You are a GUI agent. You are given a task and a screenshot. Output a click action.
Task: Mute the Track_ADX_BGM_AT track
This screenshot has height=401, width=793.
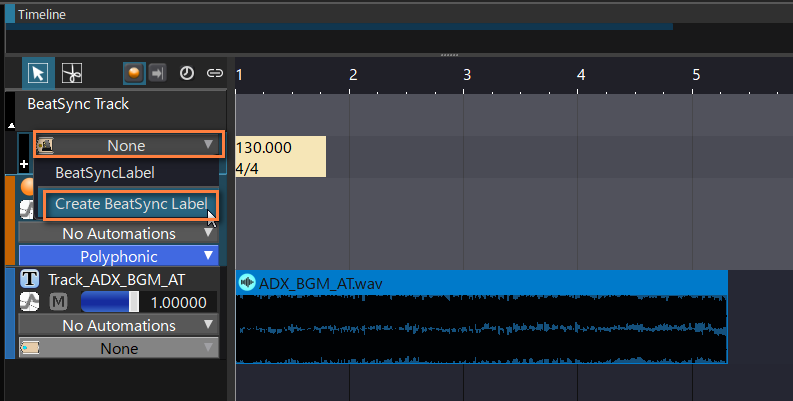(58, 302)
